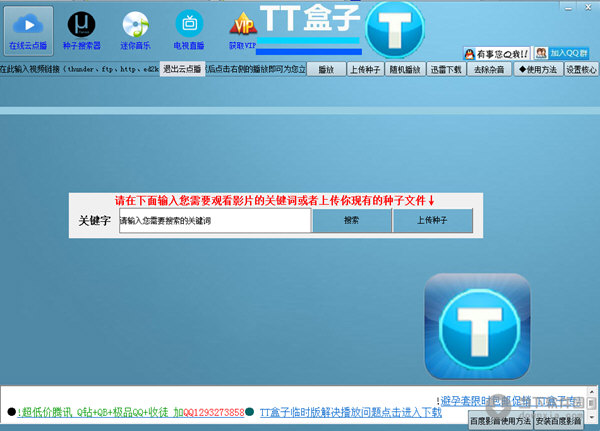Click the 加入QQ群 button

point(564,53)
